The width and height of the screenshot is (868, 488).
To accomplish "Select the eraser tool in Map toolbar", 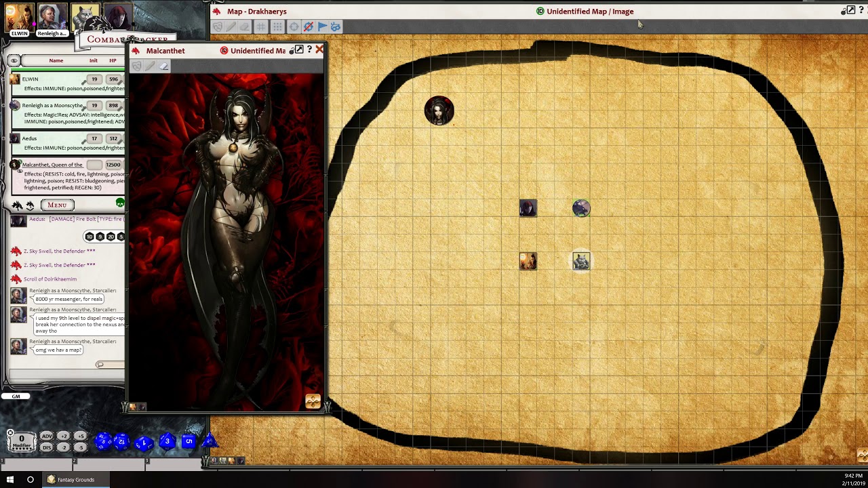I will click(x=245, y=26).
